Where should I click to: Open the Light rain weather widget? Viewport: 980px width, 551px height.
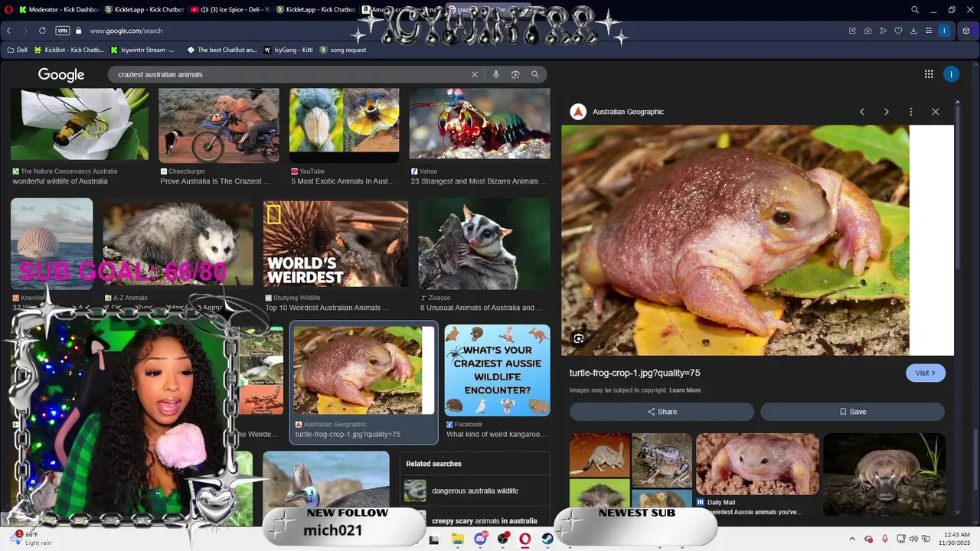click(x=32, y=539)
